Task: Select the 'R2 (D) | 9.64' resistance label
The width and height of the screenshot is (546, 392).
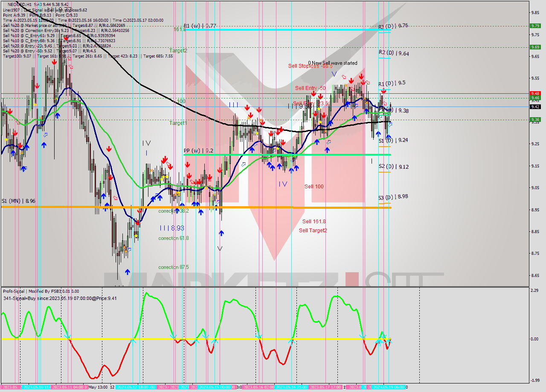Action: click(394, 53)
